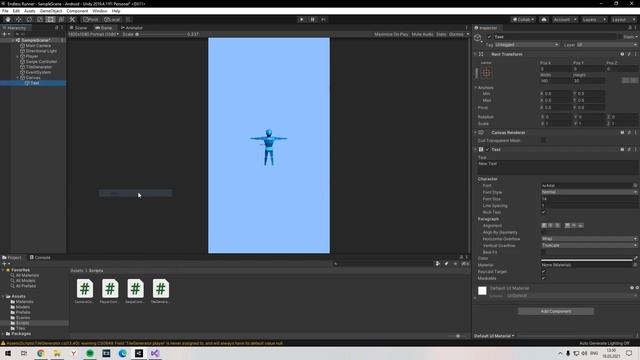The width and height of the screenshot is (640, 360).
Task: Open the object picker for the Material field
Action: [x=635, y=265]
